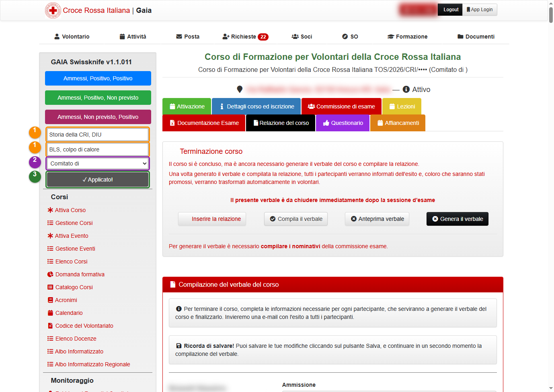Open the Attività menu
This screenshot has height=392, width=554.
133,37
